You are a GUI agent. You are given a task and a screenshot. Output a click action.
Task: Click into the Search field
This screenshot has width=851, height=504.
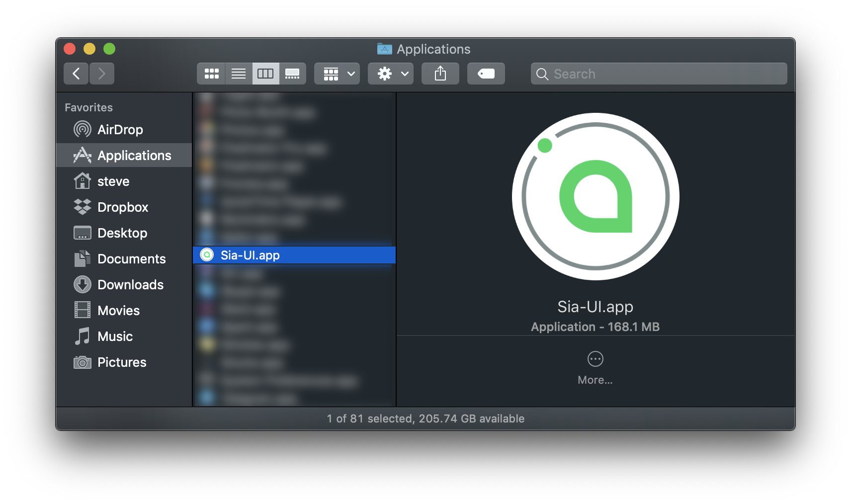click(659, 74)
